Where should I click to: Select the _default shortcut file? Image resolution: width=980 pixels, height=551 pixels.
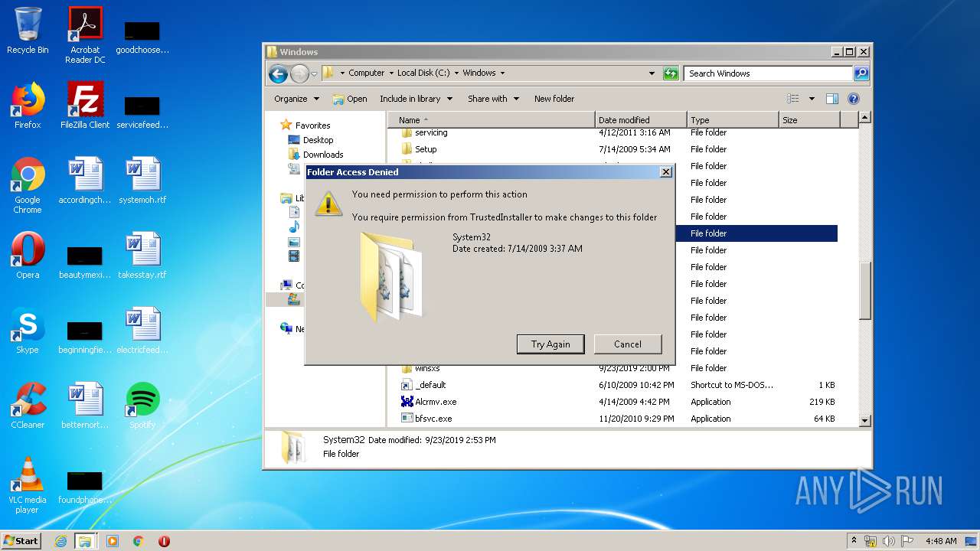click(619, 385)
